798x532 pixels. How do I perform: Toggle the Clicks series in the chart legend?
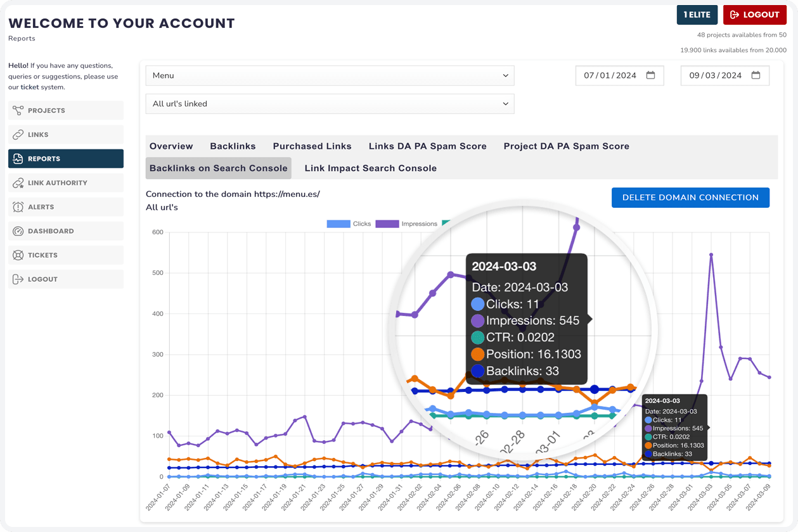[349, 224]
